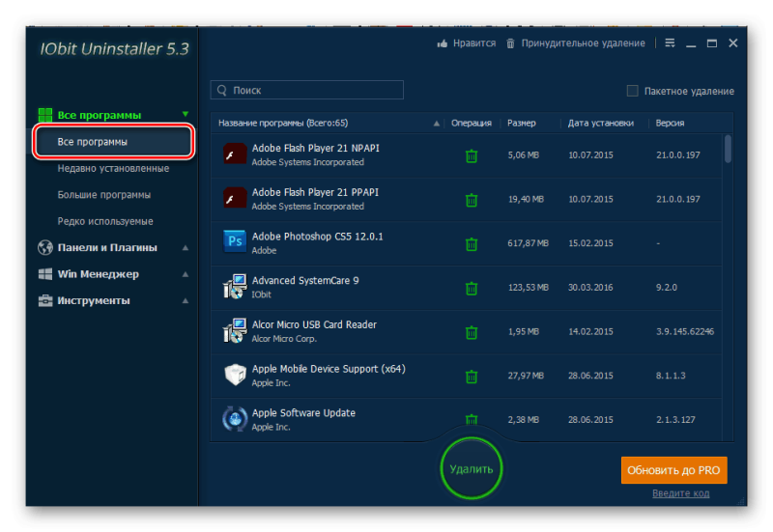This screenshot has height=532, width=773.
Task: Click trash icon for Adobe Flash Player 21 PPAPI
Action: click(472, 200)
